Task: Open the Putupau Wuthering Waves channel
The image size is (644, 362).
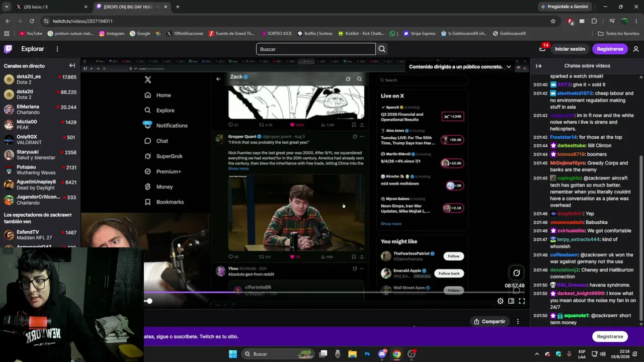Action: 40,170
